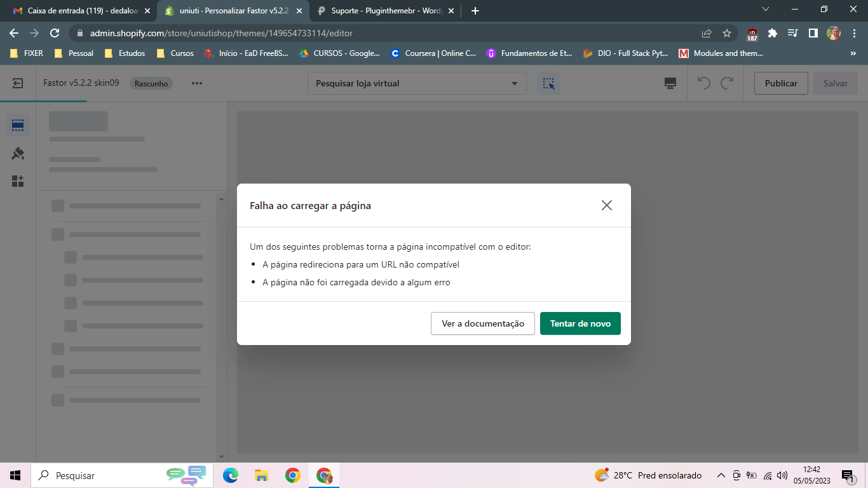Open the 'Início - EaD FreeBS...' bookmark
The width and height of the screenshot is (868, 488).
[x=246, y=53]
